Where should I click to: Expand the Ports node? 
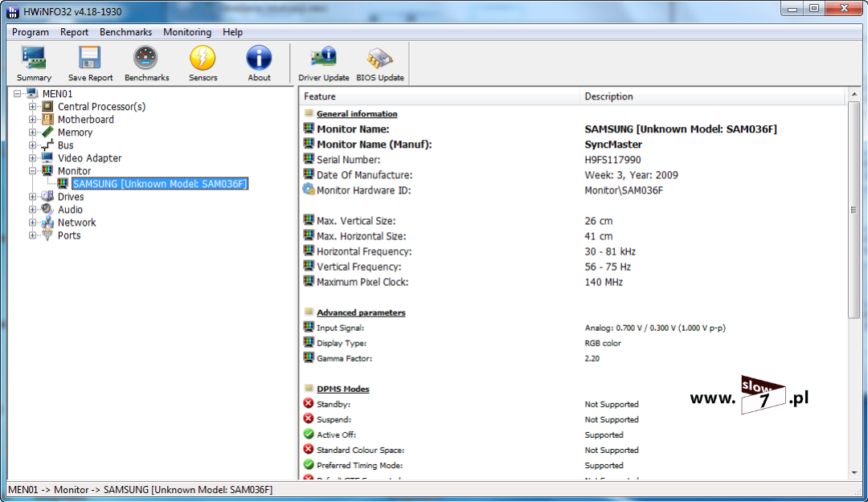click(33, 235)
